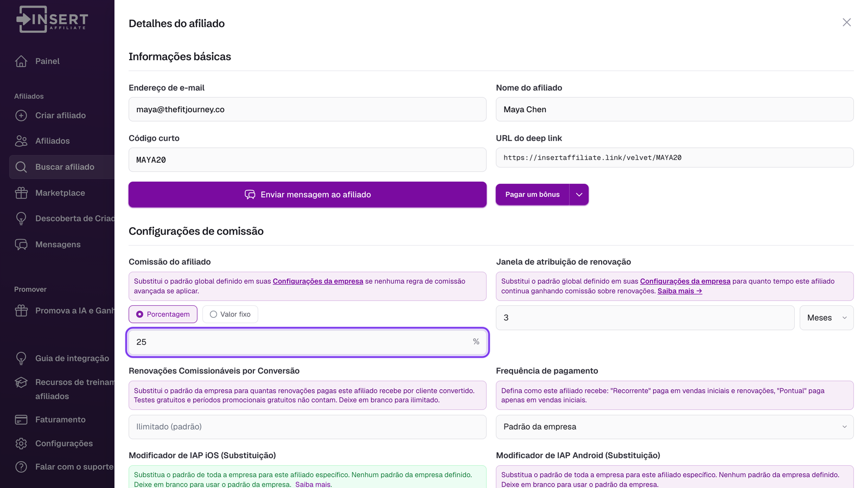Click the Código curto field MAYA20
The height and width of the screenshot is (488, 868).
[308, 160]
